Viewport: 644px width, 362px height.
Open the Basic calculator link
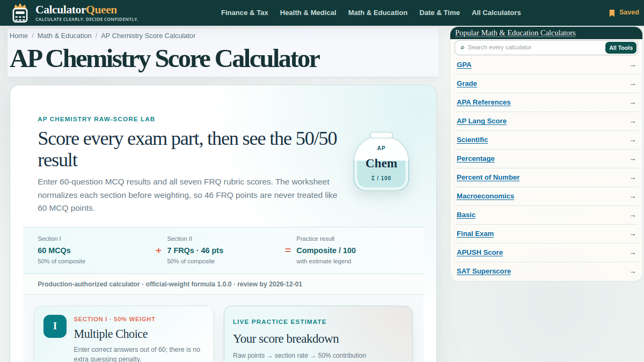[466, 215]
